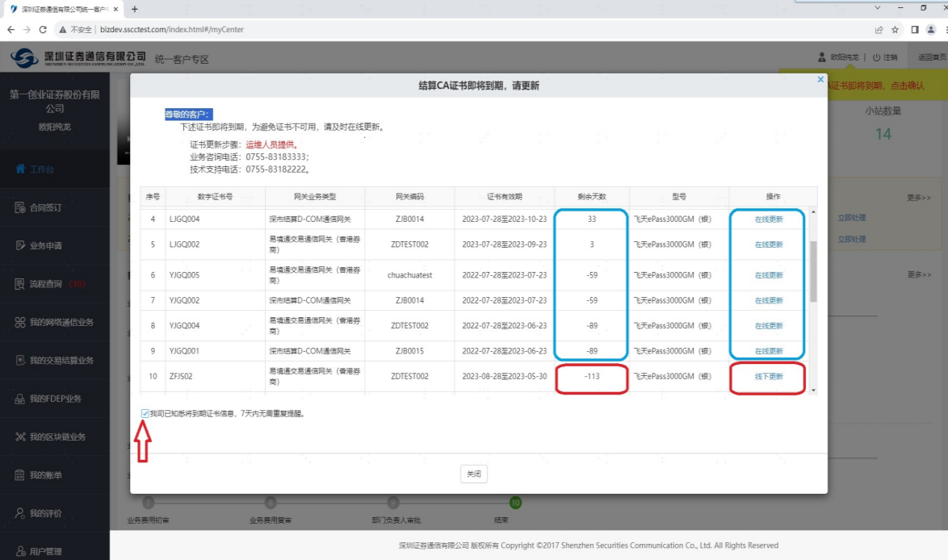This screenshot has height=560, width=948.
Task: Close the current browser tab
Action: (115, 9)
